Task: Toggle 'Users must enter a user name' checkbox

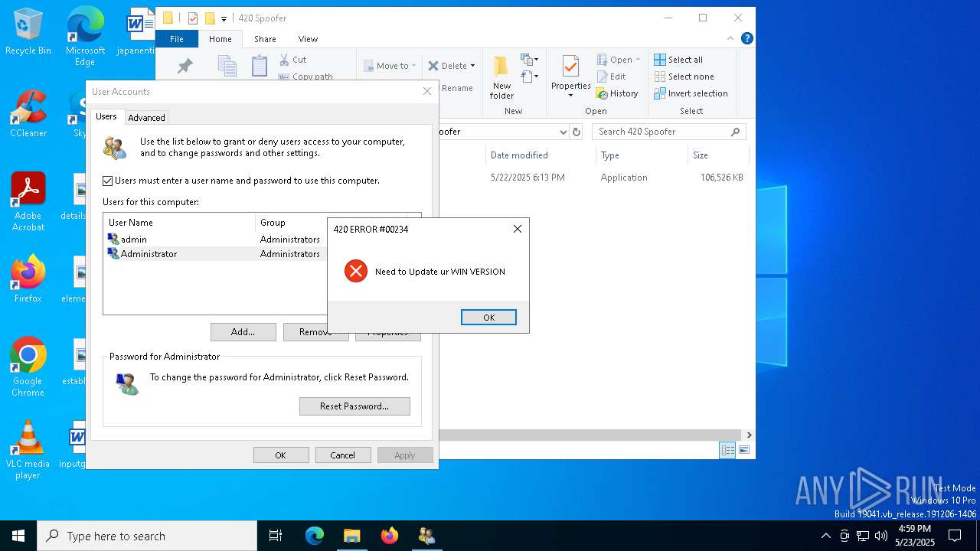Action: (x=108, y=181)
